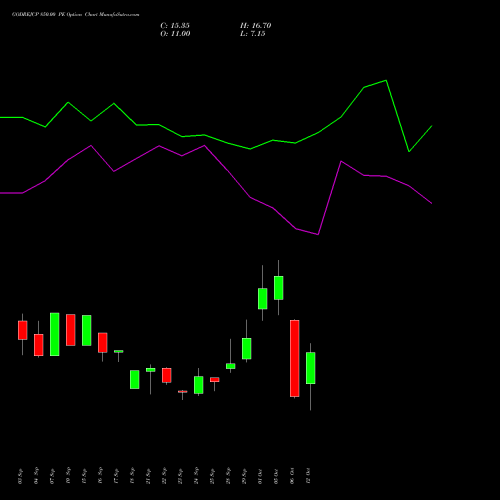Screen dimensions: 500x500
Task: Click the green candlestick for 05 Oct
Action: pyautogui.click(x=279, y=288)
